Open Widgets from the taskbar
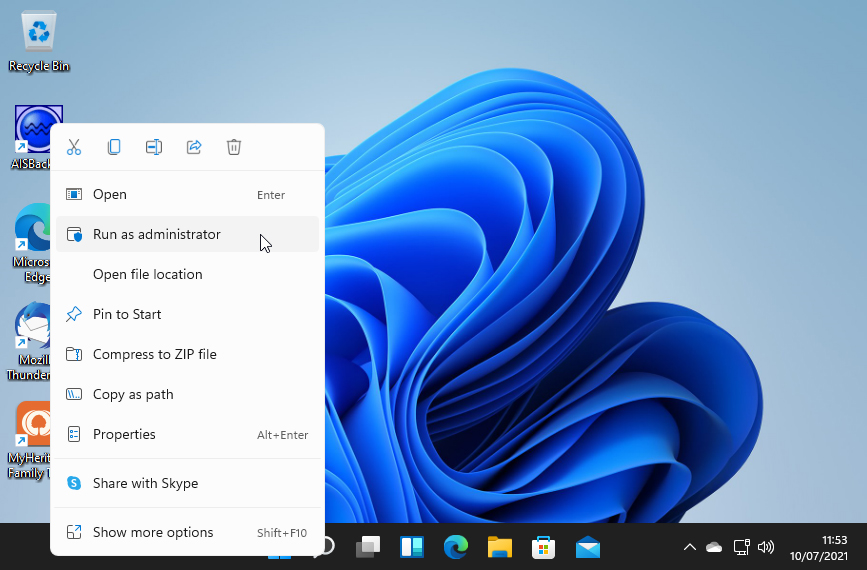867x570 pixels. point(412,547)
